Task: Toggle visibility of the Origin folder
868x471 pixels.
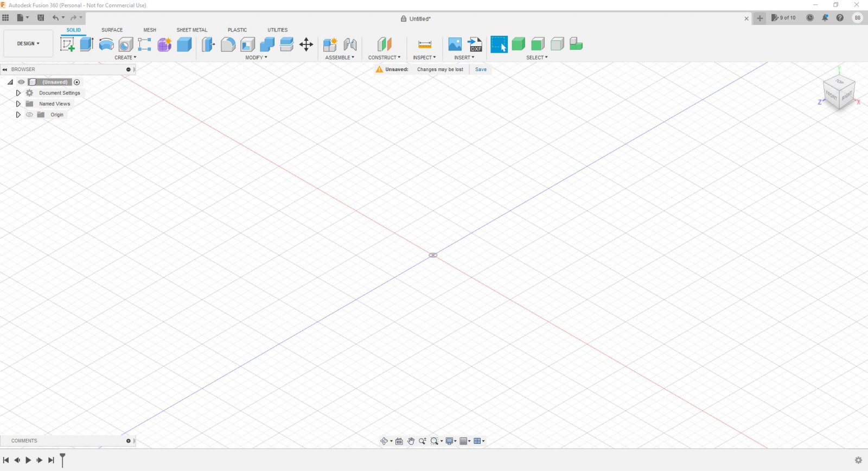Action: coord(30,114)
